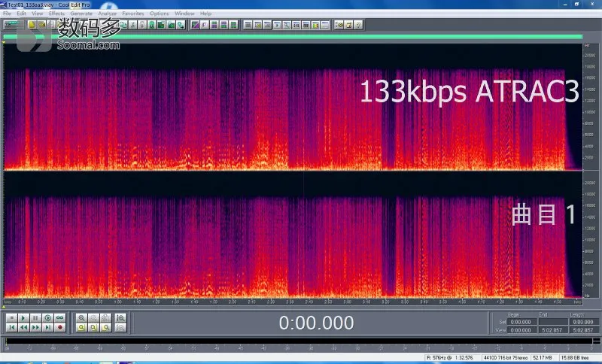Click the green display range bar
This screenshot has height=364, width=602.
point(293,37)
